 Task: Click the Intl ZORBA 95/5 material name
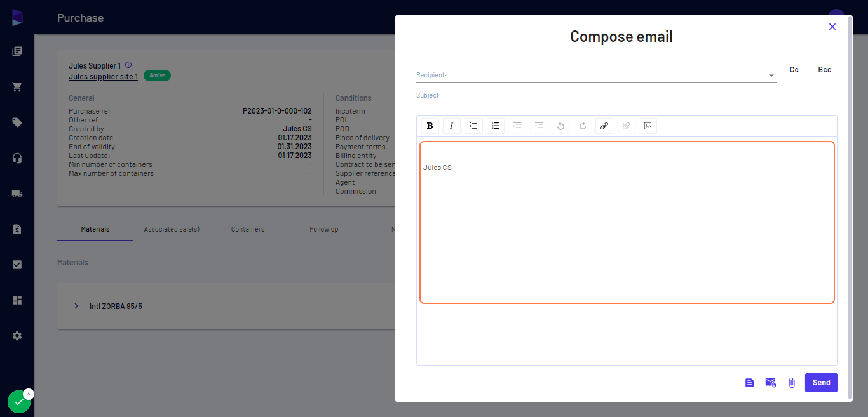coord(116,306)
